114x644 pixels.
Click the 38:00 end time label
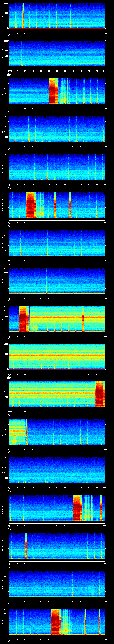(105, 601)
